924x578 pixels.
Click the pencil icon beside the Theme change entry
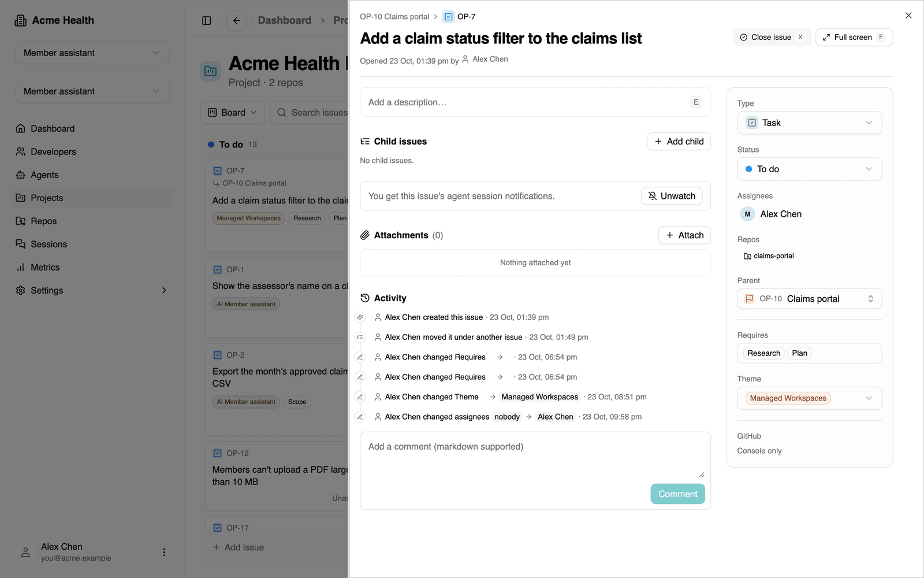click(x=360, y=397)
